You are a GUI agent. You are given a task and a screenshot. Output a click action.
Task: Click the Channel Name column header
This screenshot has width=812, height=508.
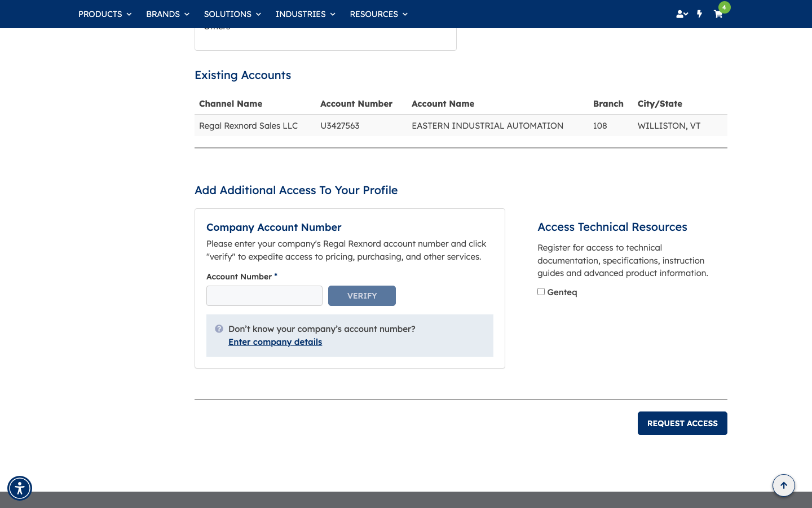231,104
